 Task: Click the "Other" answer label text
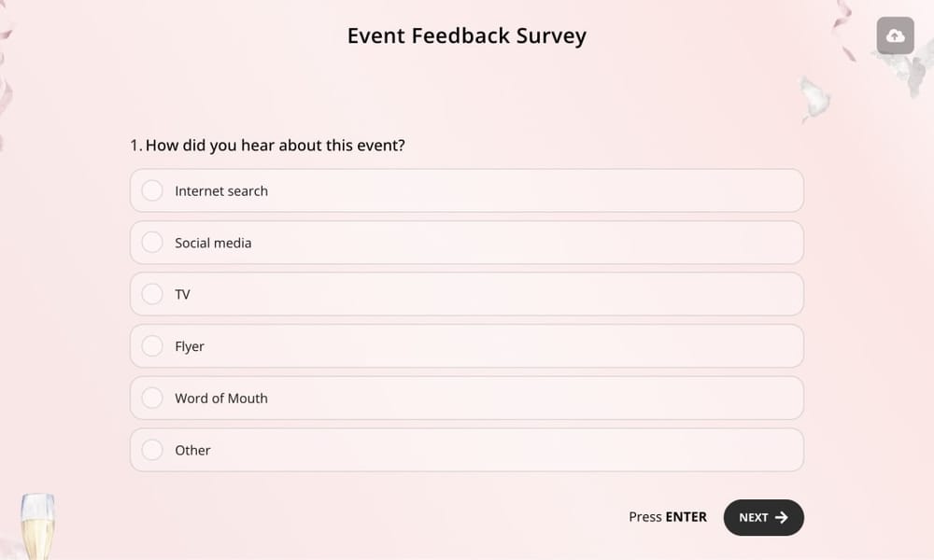click(x=192, y=449)
